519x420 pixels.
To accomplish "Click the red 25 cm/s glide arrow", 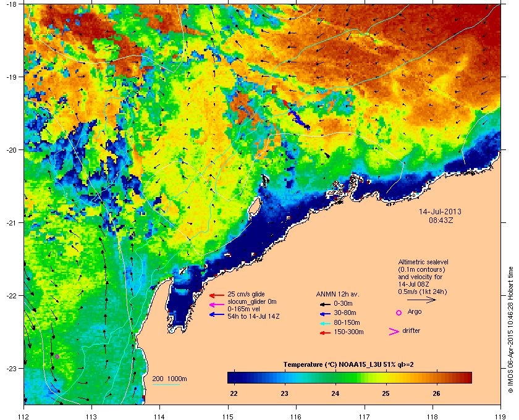I will tap(217, 295).
